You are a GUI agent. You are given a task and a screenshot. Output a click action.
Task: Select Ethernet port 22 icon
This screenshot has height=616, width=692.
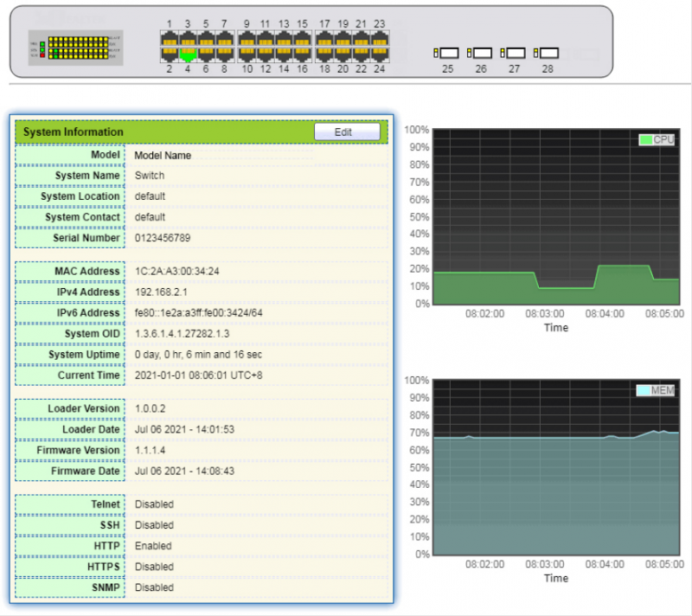pos(362,55)
